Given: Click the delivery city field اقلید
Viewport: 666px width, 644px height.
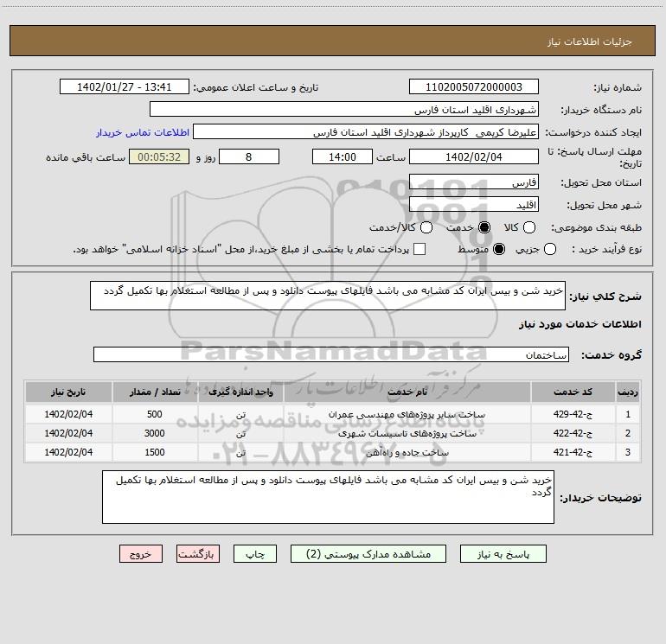Looking at the screenshot, I should [x=474, y=205].
